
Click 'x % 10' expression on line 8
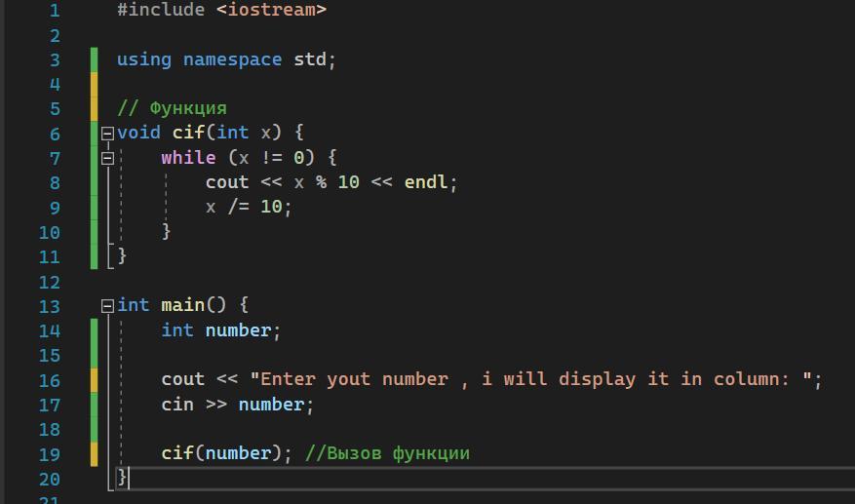(326, 182)
